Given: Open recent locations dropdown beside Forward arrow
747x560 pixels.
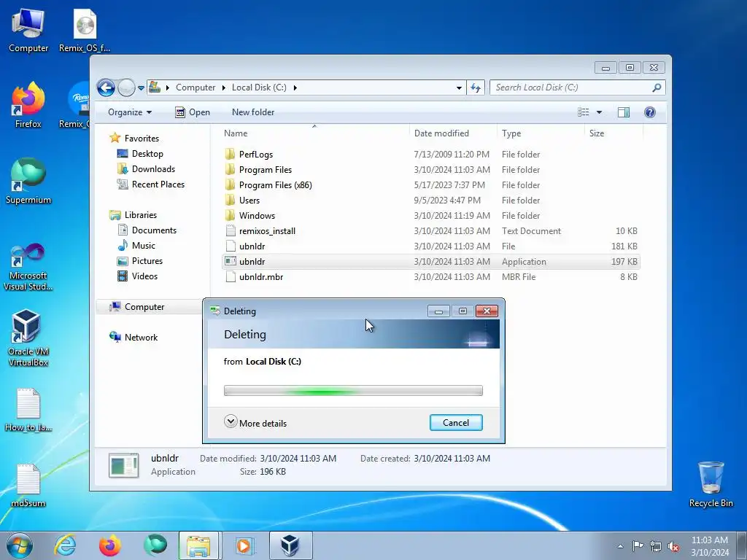Looking at the screenshot, I should (141, 88).
